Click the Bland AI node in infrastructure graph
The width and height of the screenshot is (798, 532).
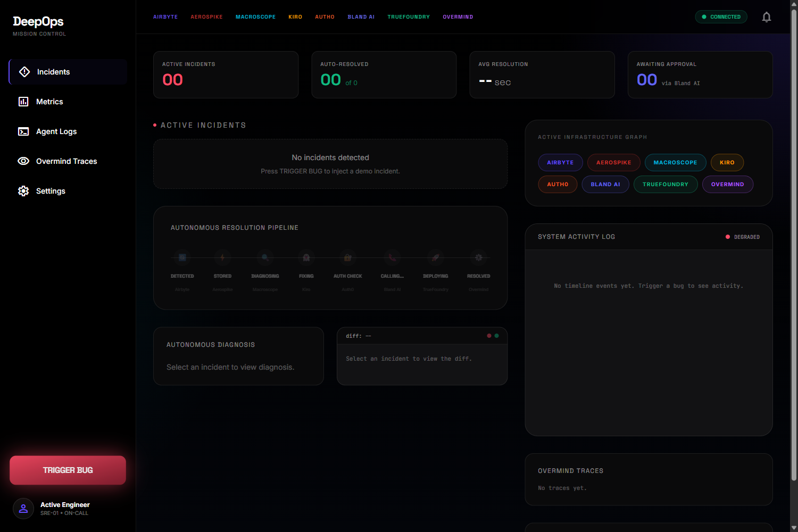[605, 185]
